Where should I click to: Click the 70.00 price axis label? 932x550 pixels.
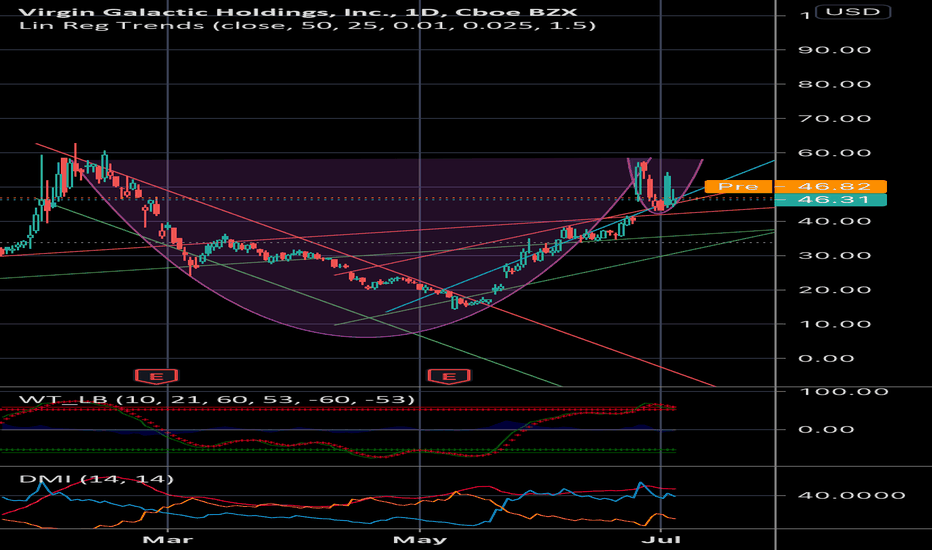click(x=835, y=118)
